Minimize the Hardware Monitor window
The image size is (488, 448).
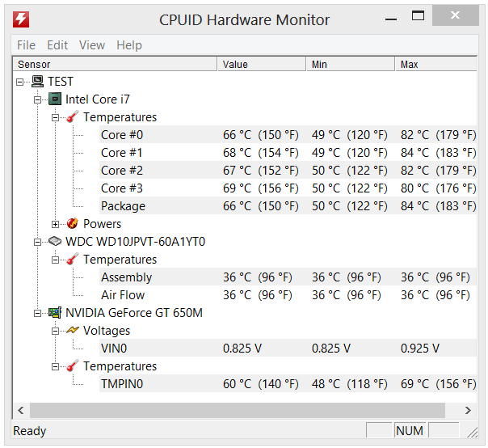[x=391, y=19]
